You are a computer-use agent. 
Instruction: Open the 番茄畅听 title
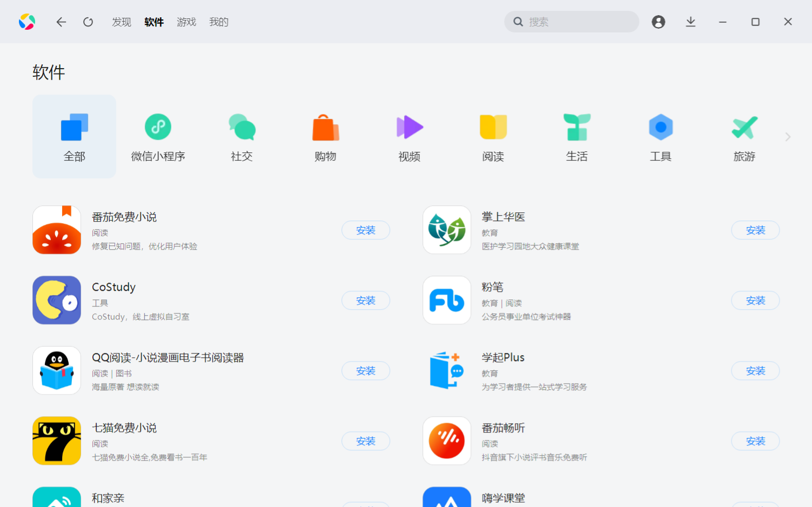[x=504, y=428]
